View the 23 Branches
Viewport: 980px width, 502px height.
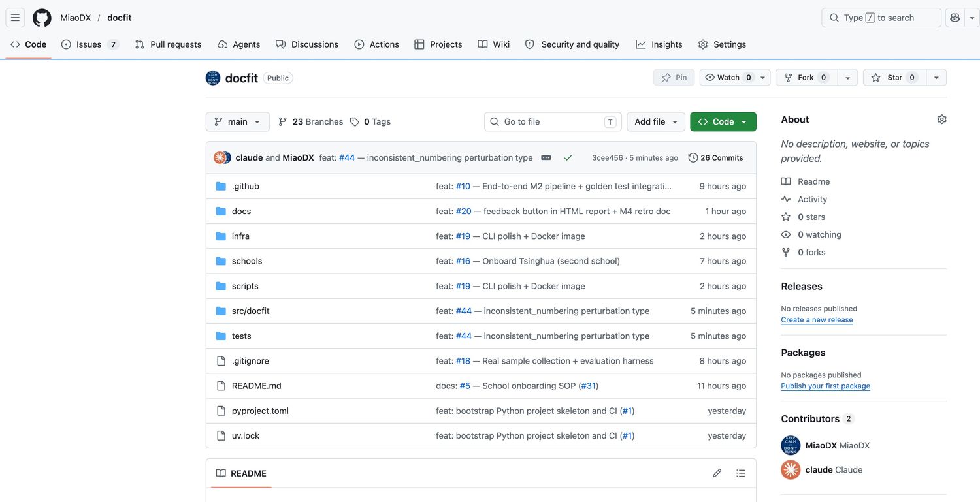(310, 122)
